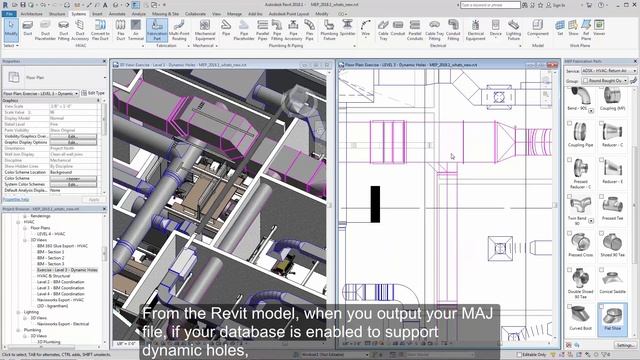Viewport: 640px width, 360px height.
Task: Check the Pressed Reducer - C checkbox
Action: coord(569,160)
